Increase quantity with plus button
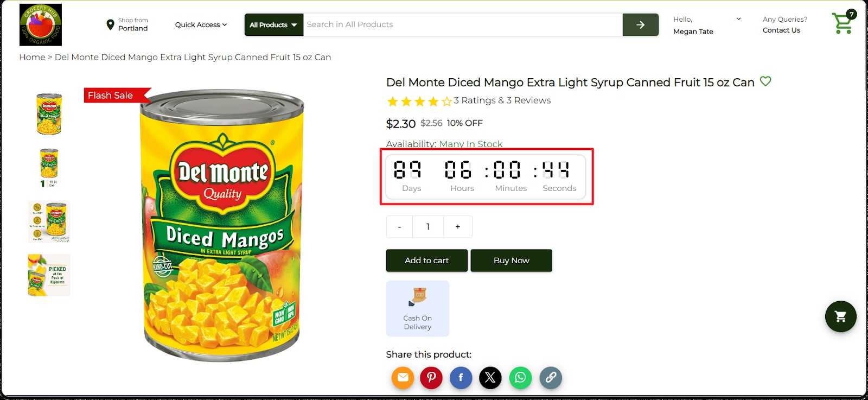The image size is (868, 400). click(x=457, y=227)
